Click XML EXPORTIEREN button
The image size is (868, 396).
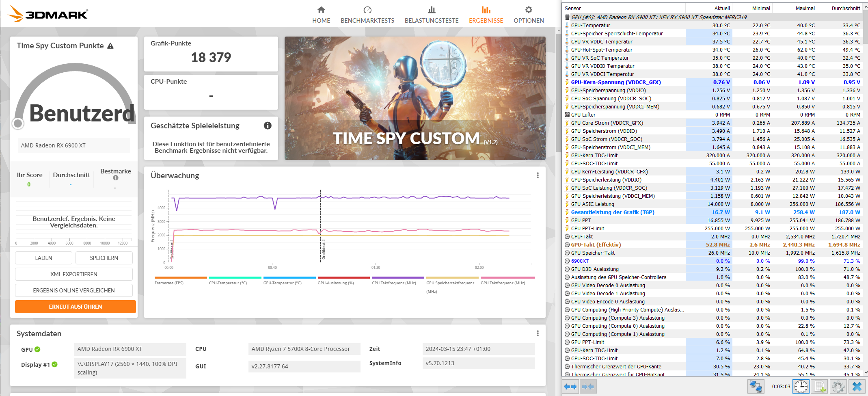click(74, 274)
